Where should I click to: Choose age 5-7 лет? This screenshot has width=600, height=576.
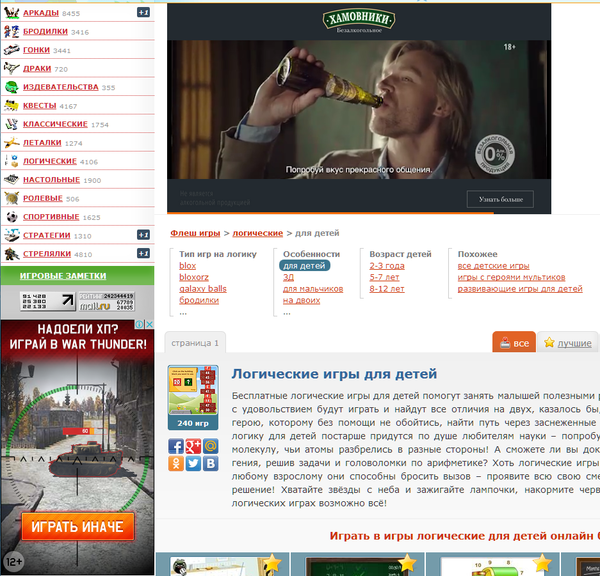[384, 277]
